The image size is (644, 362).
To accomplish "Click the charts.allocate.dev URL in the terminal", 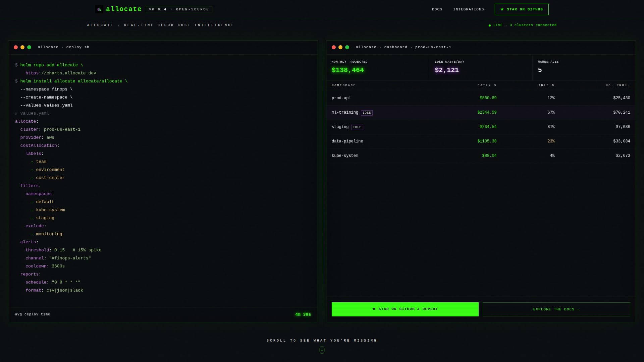I will [61, 73].
